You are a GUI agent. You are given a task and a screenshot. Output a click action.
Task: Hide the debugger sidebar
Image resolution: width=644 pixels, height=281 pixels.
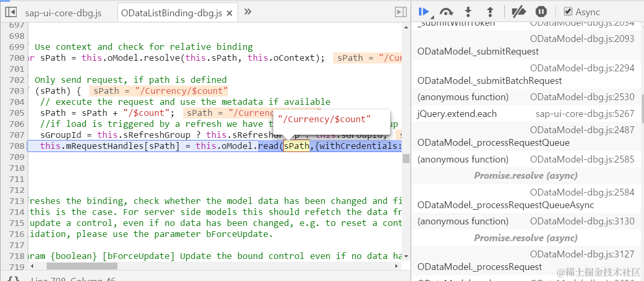401,12
